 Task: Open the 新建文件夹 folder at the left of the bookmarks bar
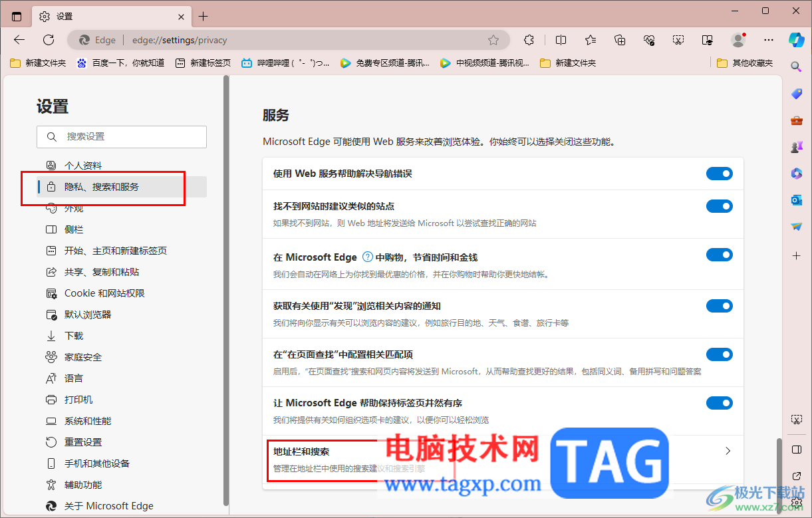click(x=38, y=63)
